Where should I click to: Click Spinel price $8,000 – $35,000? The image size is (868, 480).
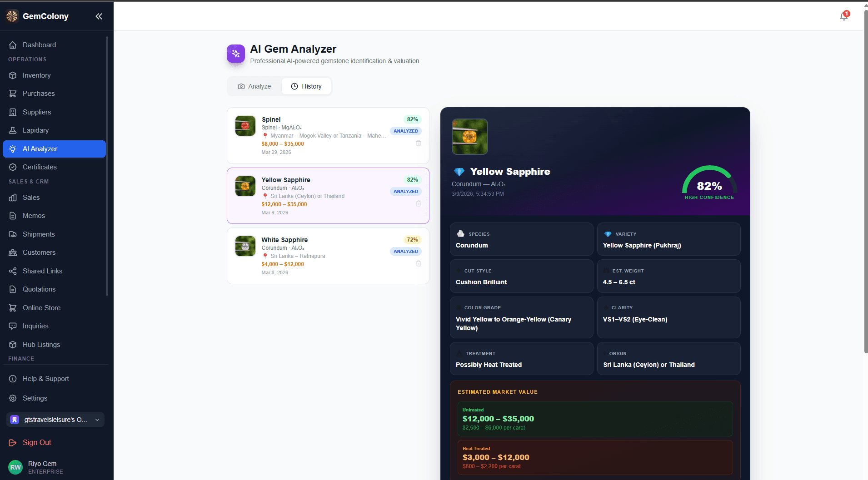tap(283, 144)
